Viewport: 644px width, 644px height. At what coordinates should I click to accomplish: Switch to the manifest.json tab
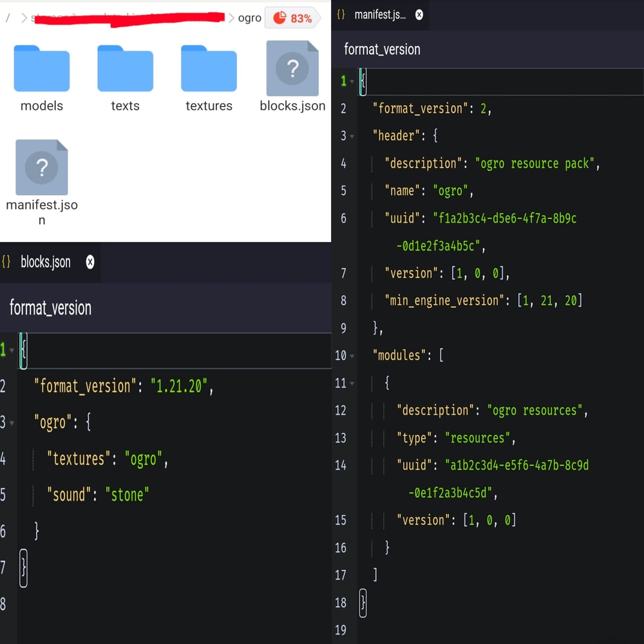pos(380,15)
